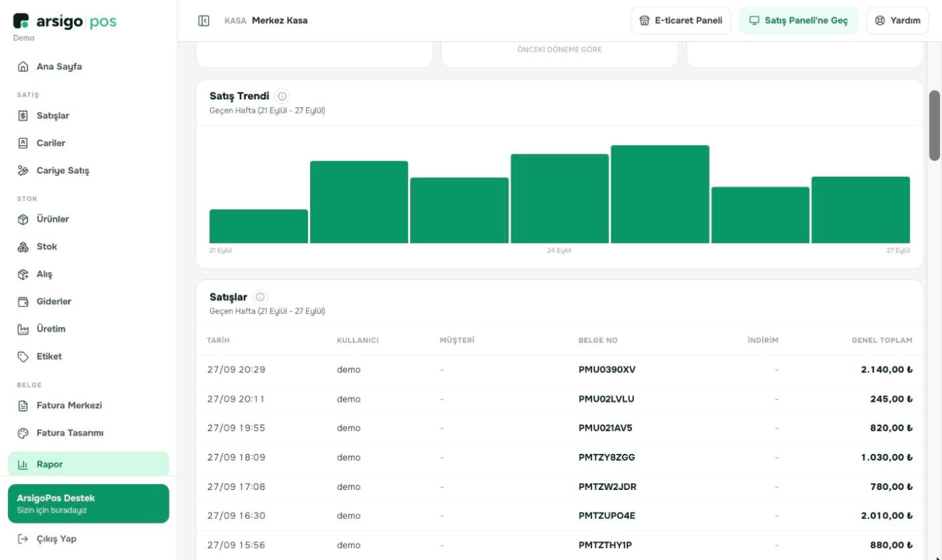Go to Cariler in the sidebar

tap(89, 143)
